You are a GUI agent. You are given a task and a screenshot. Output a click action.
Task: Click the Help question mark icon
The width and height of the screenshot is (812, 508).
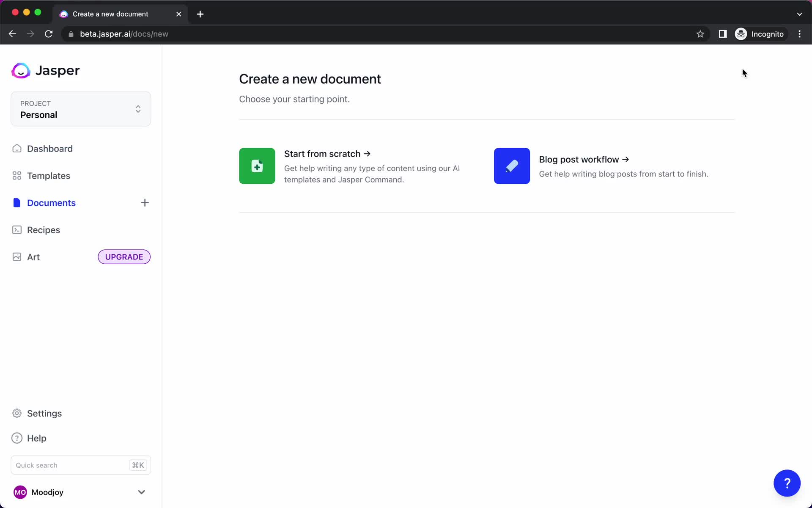[788, 483]
